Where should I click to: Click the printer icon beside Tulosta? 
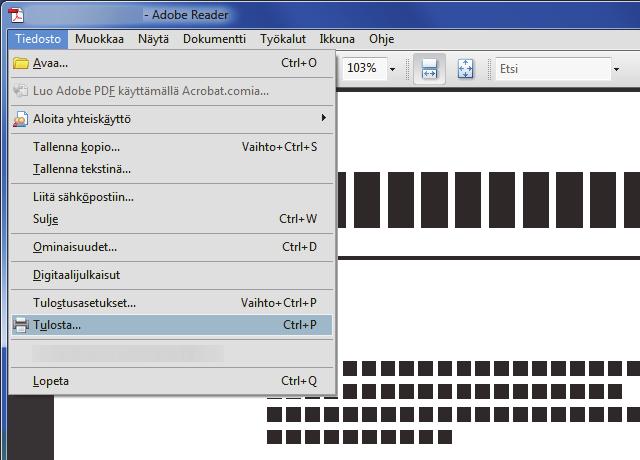(x=20, y=325)
